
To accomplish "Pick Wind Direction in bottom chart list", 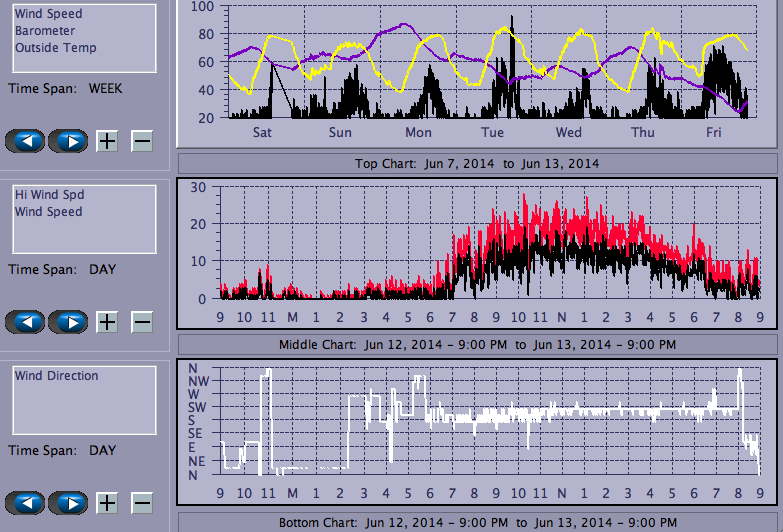I will tap(56, 376).
